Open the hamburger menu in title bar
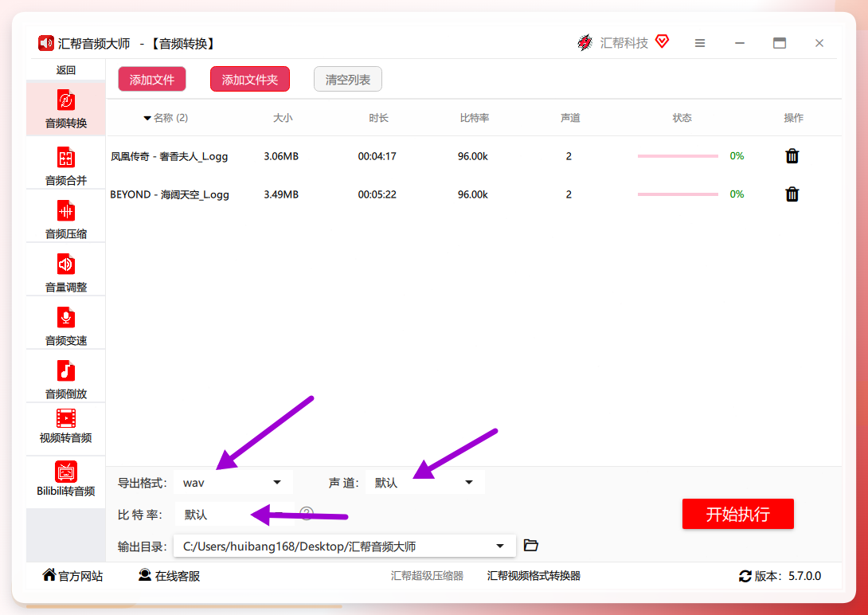 (700, 43)
